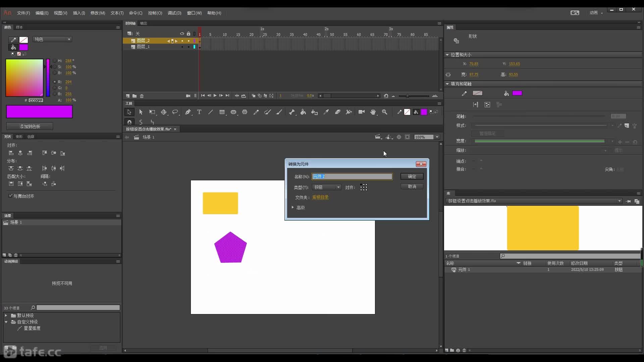This screenshot has height=362, width=644.
Task: Select the Oval tool
Action: click(233, 112)
